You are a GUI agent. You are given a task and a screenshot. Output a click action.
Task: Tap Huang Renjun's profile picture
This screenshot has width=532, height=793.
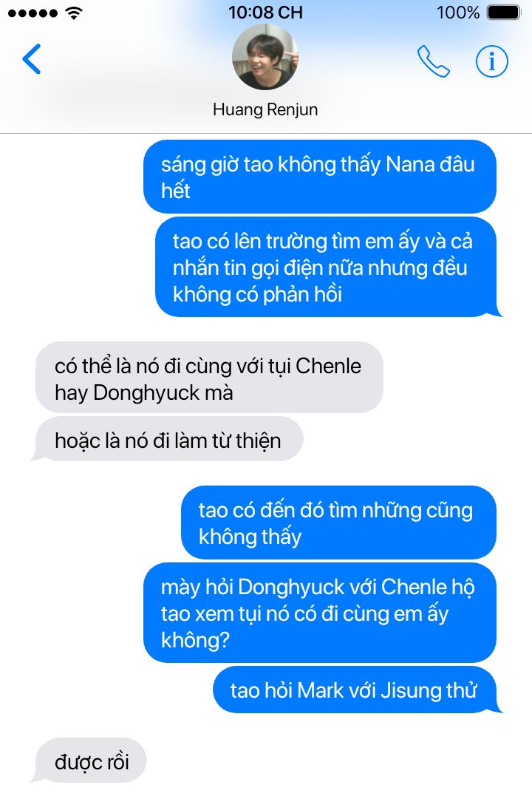pyautogui.click(x=265, y=57)
